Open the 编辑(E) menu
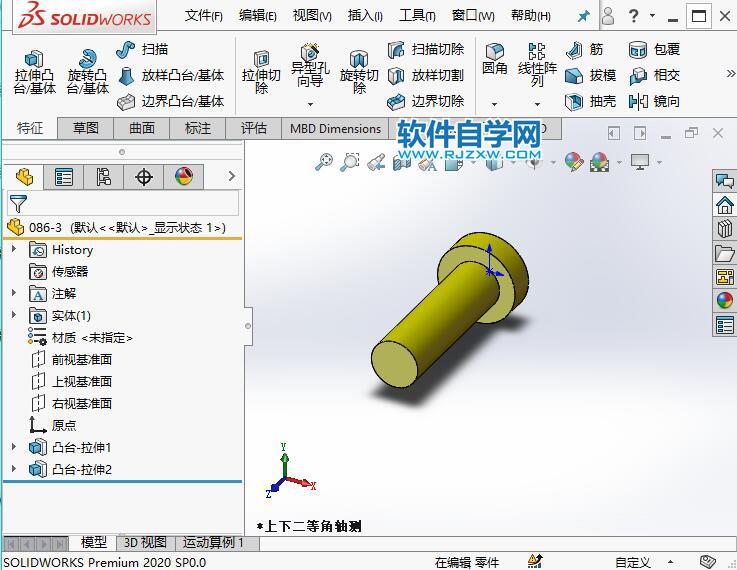 (258, 16)
